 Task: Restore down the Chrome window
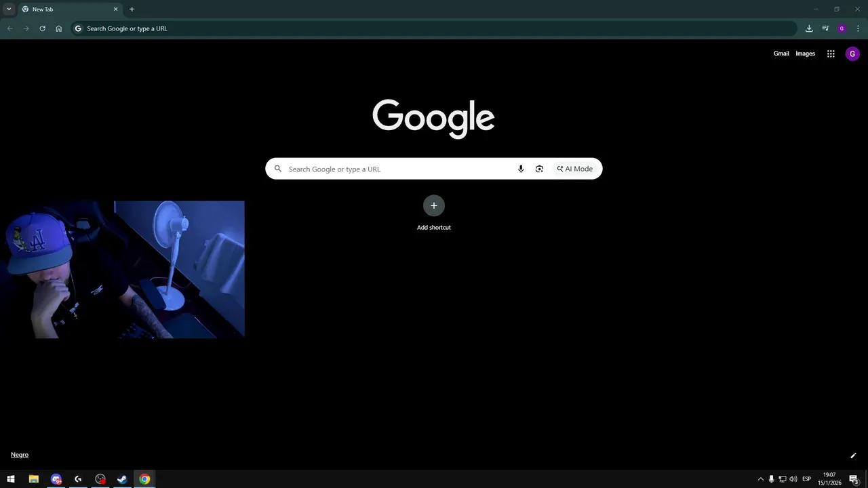click(x=836, y=9)
